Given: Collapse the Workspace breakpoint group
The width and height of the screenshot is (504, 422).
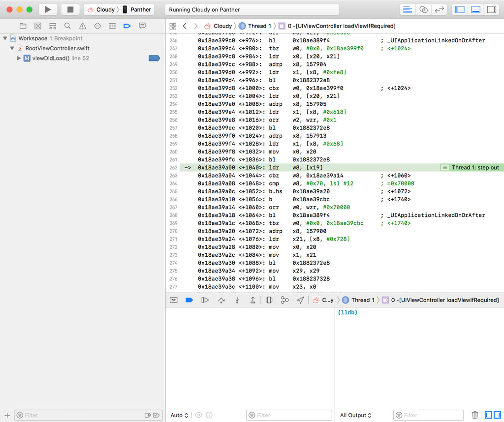Looking at the screenshot, I should 5,38.
